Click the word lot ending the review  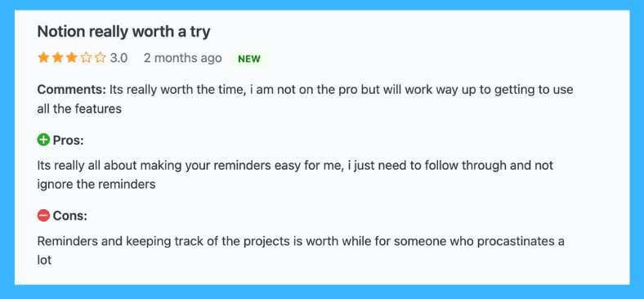(x=44, y=260)
